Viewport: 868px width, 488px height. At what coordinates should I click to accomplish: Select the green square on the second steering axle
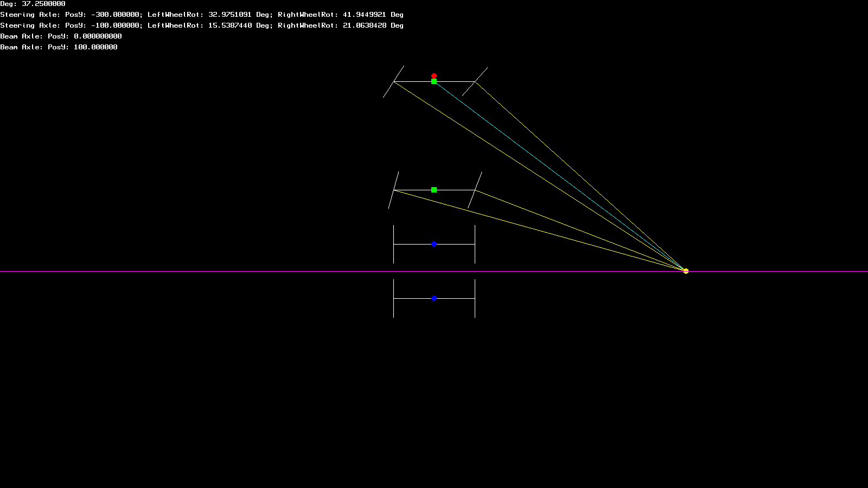pos(434,190)
